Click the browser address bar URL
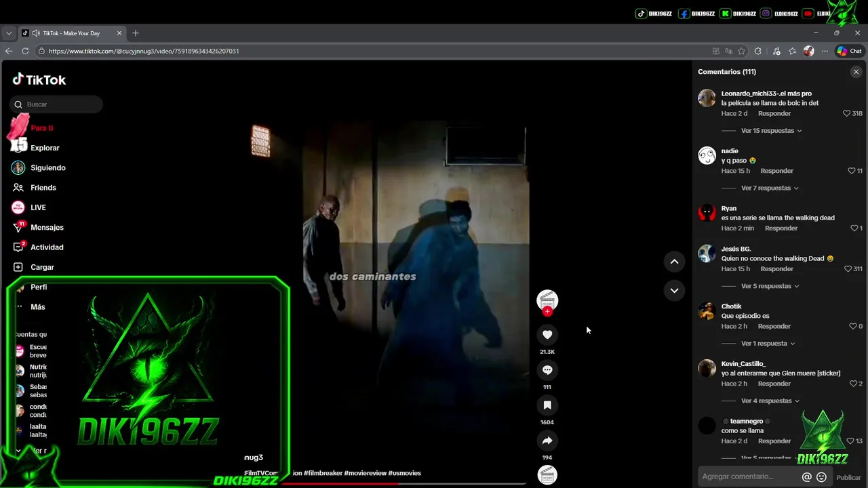The height and width of the screenshot is (488, 868). point(144,51)
